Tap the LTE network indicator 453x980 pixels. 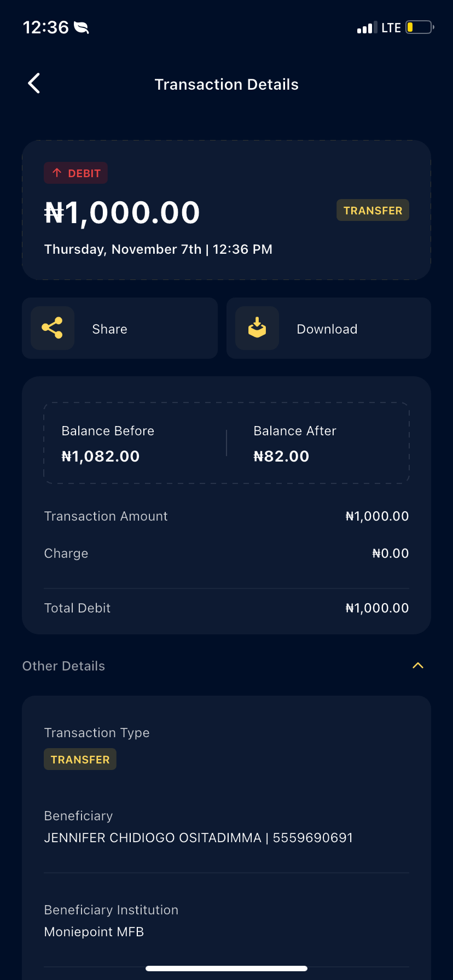coord(391,28)
